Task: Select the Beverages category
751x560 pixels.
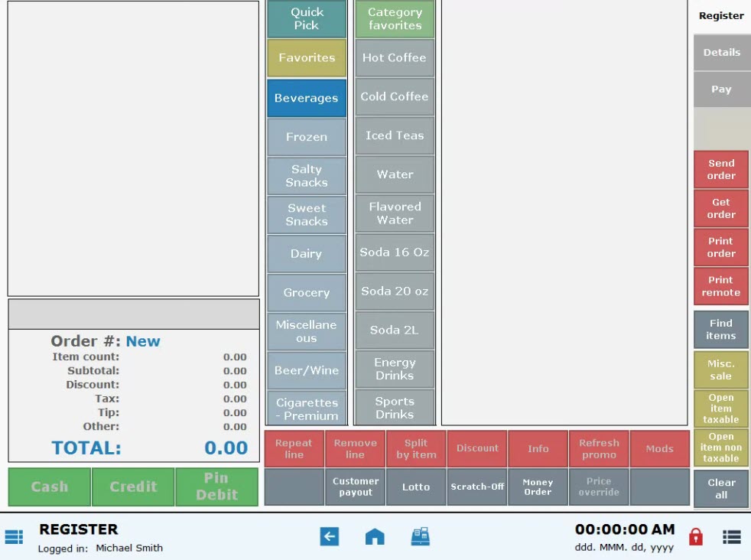Action: pyautogui.click(x=306, y=98)
